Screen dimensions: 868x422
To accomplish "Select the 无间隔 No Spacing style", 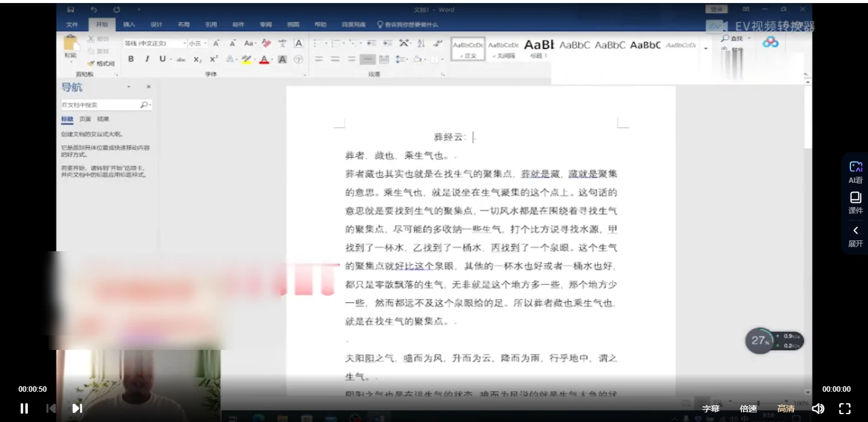I will (503, 49).
